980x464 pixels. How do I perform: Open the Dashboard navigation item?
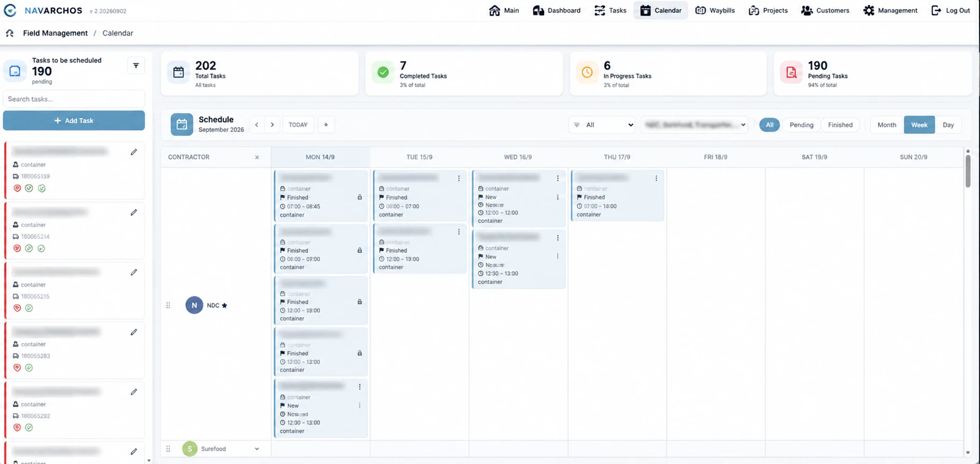[556, 10]
